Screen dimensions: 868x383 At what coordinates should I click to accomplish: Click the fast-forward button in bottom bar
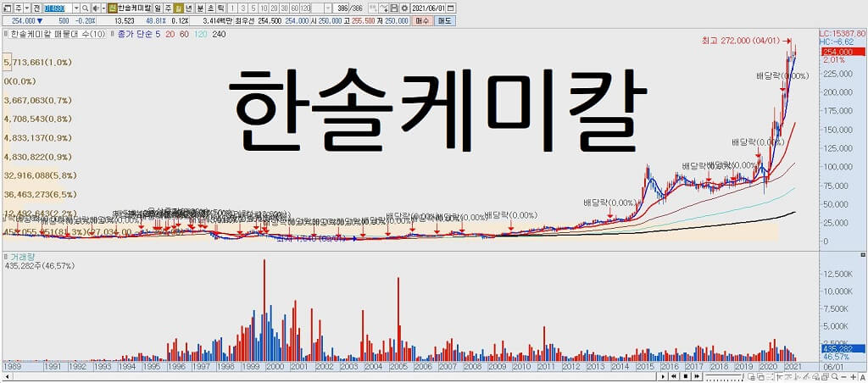click(x=697, y=376)
